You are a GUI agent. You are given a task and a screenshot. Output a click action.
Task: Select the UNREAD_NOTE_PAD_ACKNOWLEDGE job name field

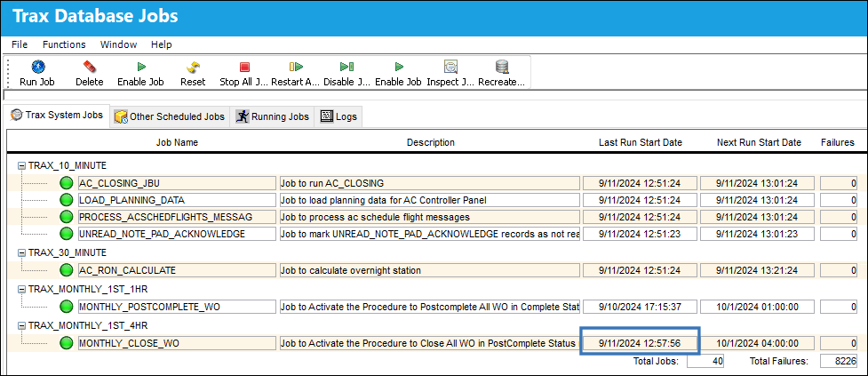pyautogui.click(x=177, y=234)
